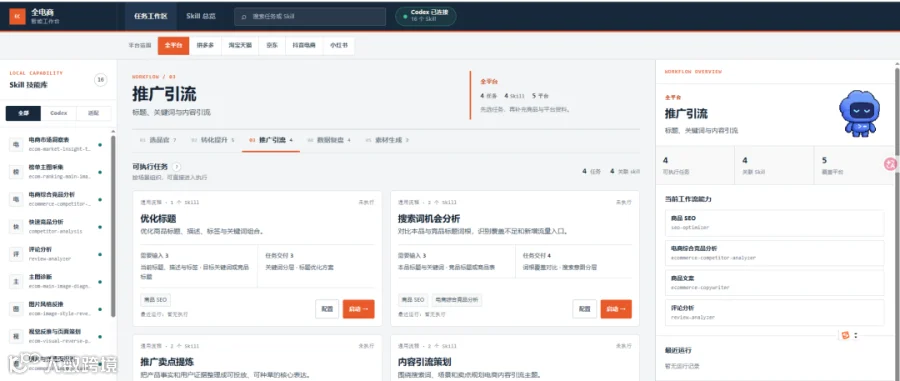900x381 pixels.
Task: Click the 启动 button on 优化标题 card
Action: [359, 309]
